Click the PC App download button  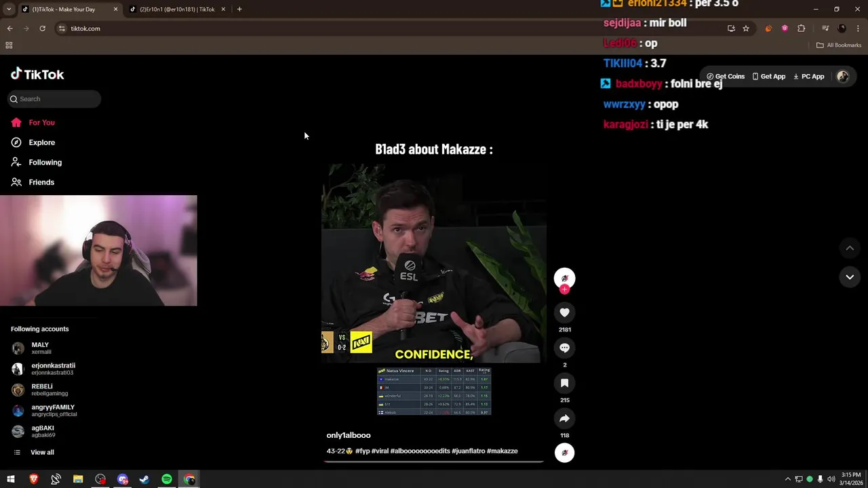coord(808,77)
